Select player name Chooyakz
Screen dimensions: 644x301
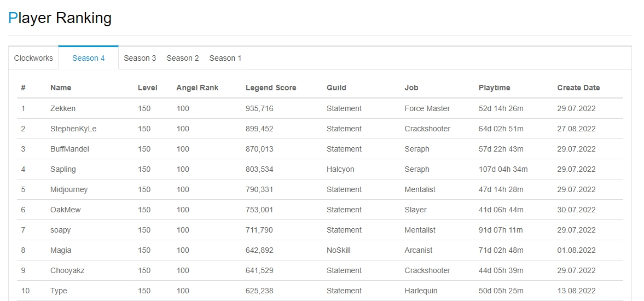67,270
